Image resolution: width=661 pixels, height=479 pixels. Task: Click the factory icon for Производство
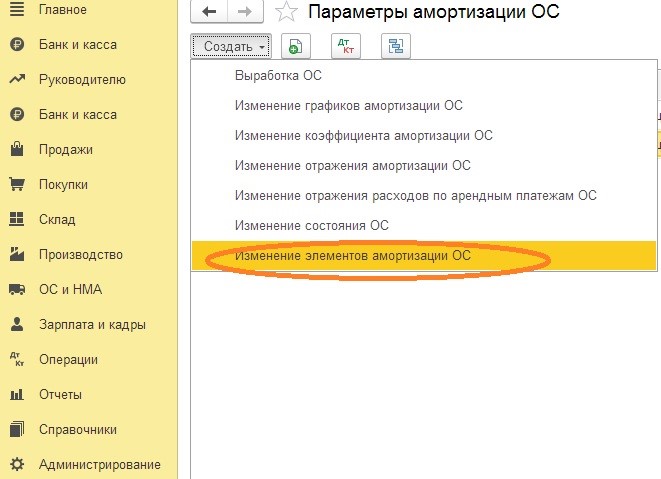(x=17, y=254)
